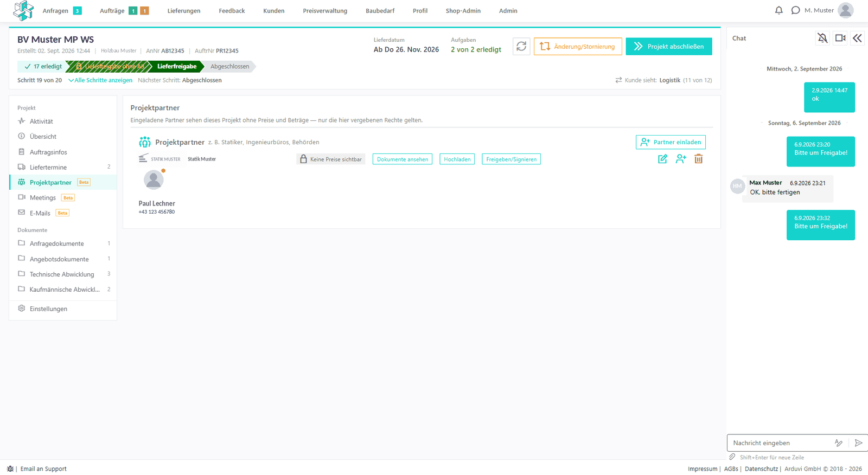
Task: Select the Abgeschlossen step
Action: 229,67
